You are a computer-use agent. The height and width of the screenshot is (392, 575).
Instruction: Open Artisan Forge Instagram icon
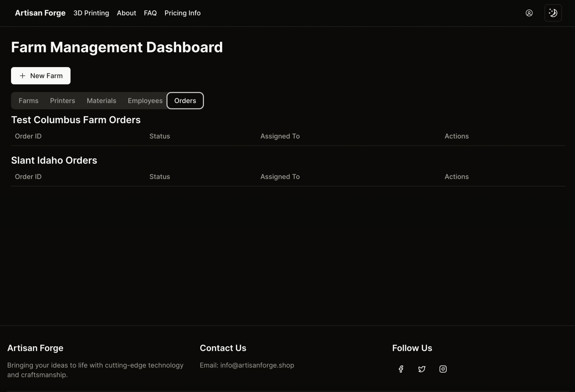pos(443,369)
